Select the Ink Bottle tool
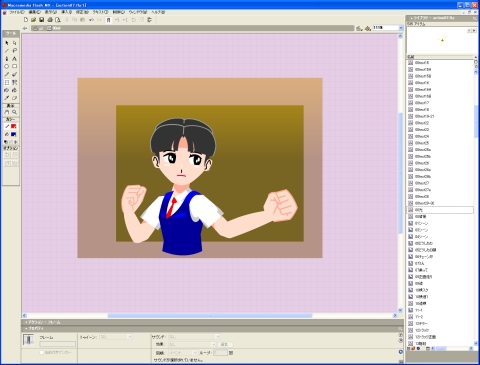480x365 pixels. pyautogui.click(x=7, y=90)
